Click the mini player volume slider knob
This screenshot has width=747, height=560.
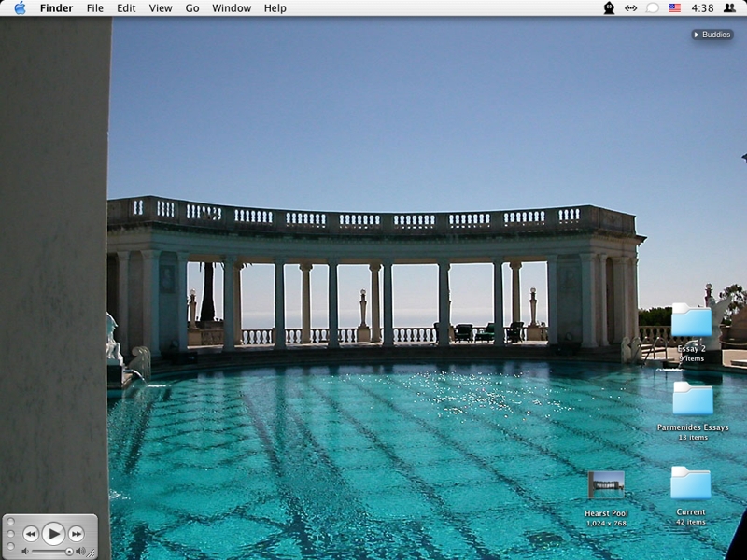(x=69, y=552)
